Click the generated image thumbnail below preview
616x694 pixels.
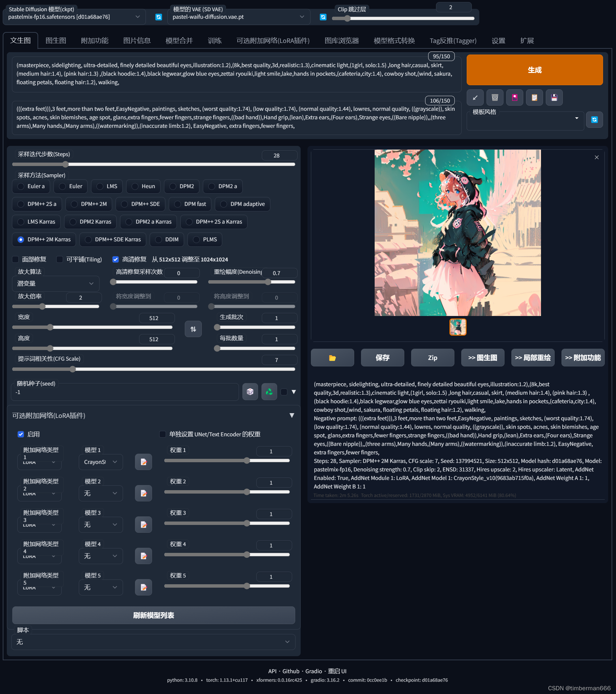(458, 327)
